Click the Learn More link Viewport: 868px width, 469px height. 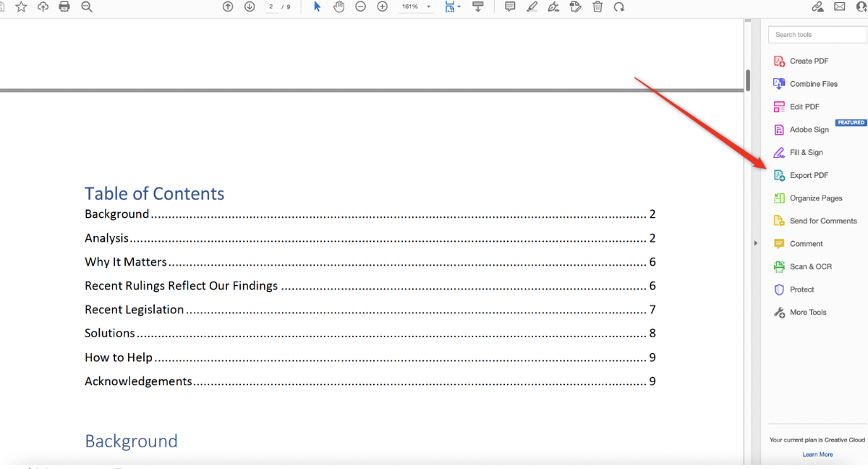(x=817, y=454)
